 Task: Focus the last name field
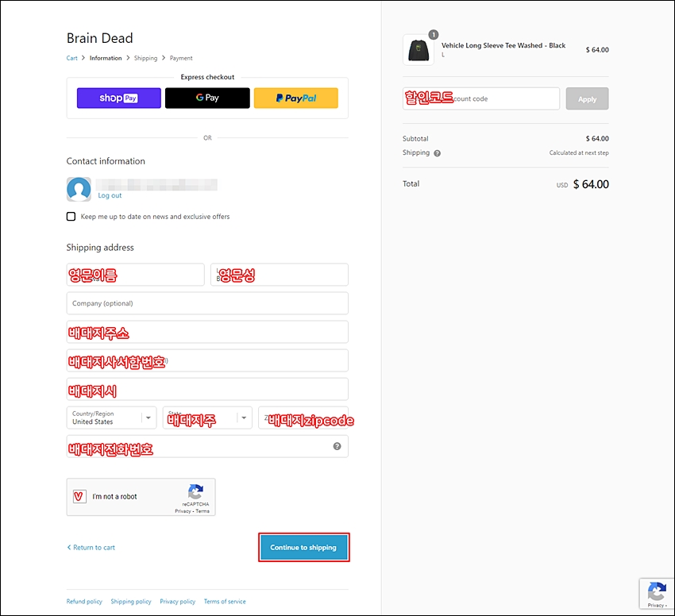pyautogui.click(x=280, y=275)
